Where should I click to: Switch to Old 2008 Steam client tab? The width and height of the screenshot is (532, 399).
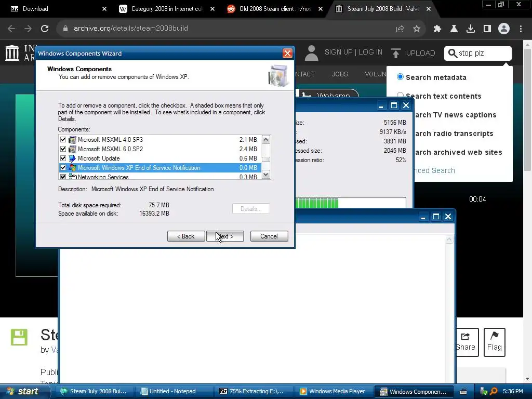275,9
